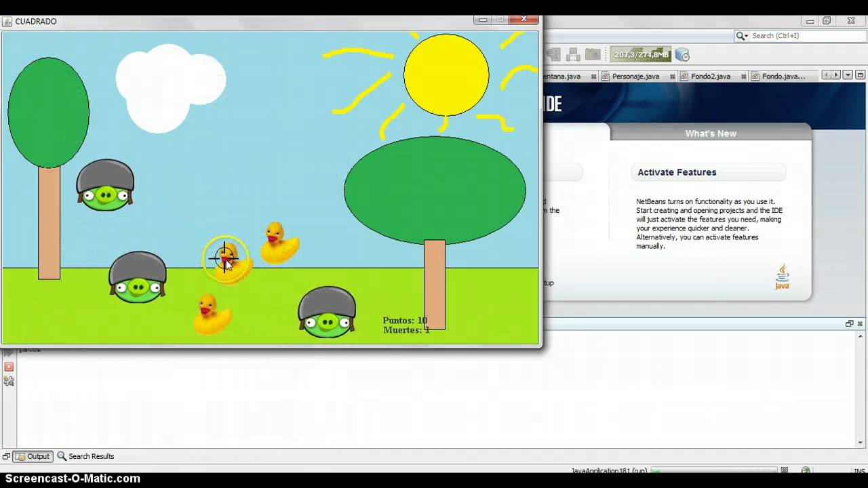
Task: Switch to the Fondo.java tab
Action: (x=783, y=77)
